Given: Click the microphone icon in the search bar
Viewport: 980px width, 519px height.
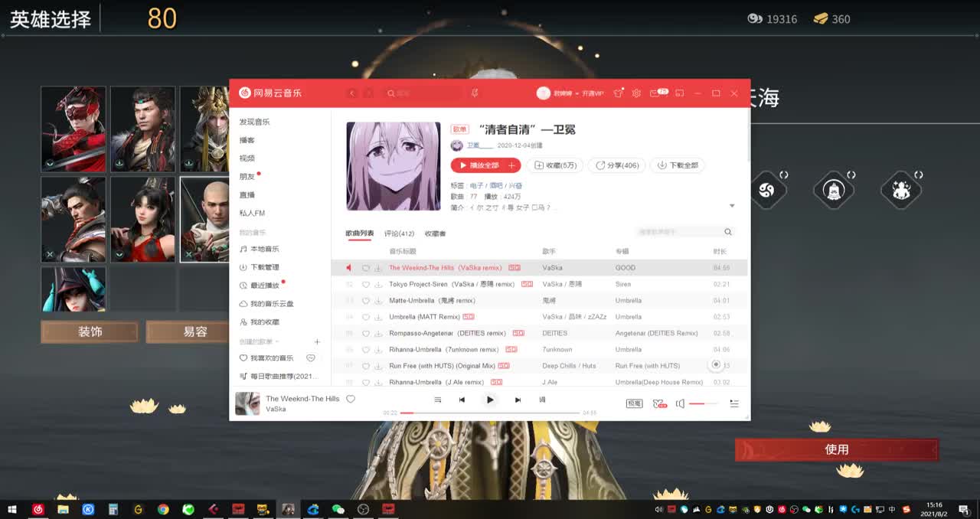Looking at the screenshot, I should 473,93.
